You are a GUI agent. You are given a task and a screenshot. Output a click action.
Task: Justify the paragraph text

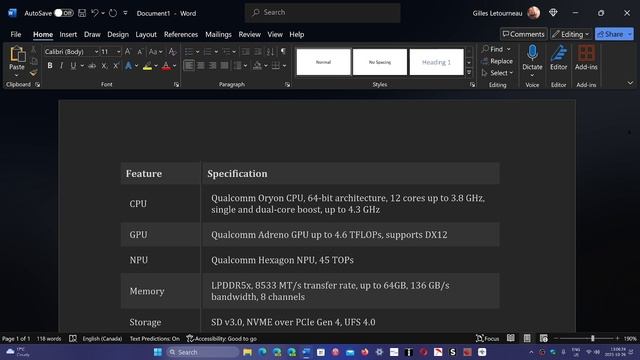(224, 65)
